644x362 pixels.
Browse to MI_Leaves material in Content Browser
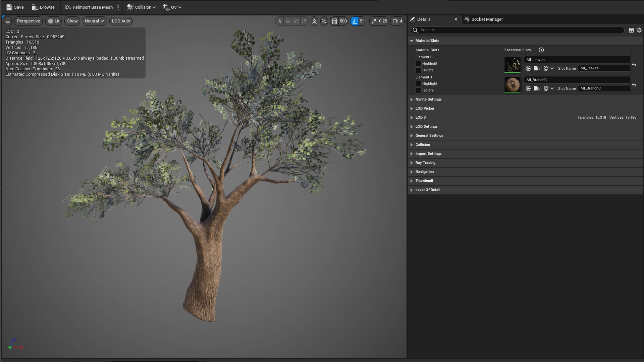(537, 68)
